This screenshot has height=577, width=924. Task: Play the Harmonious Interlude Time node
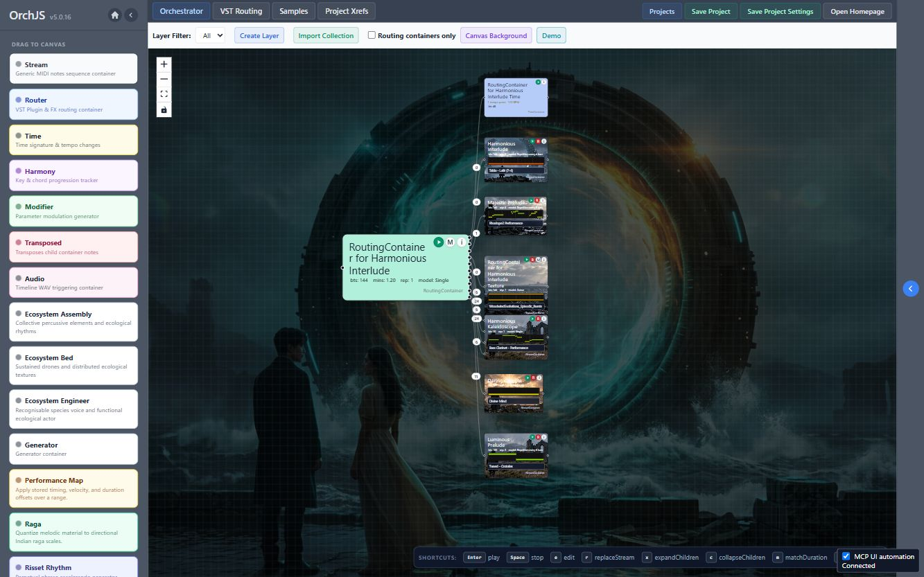coord(538,82)
